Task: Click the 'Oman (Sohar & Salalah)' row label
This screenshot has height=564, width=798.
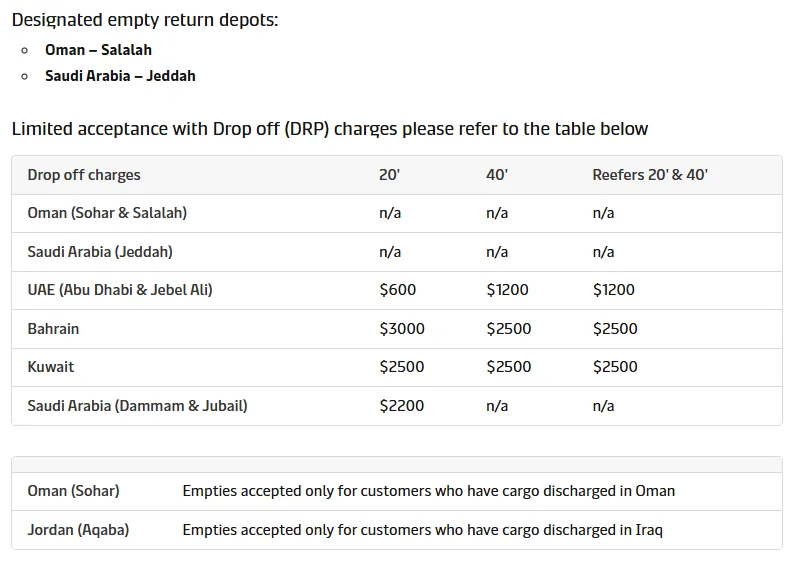Action: pyautogui.click(x=107, y=213)
